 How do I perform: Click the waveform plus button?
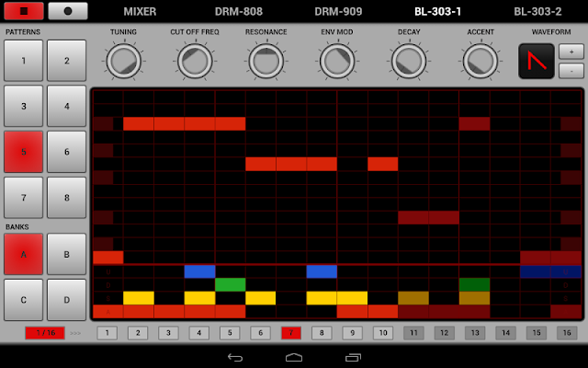click(x=571, y=52)
